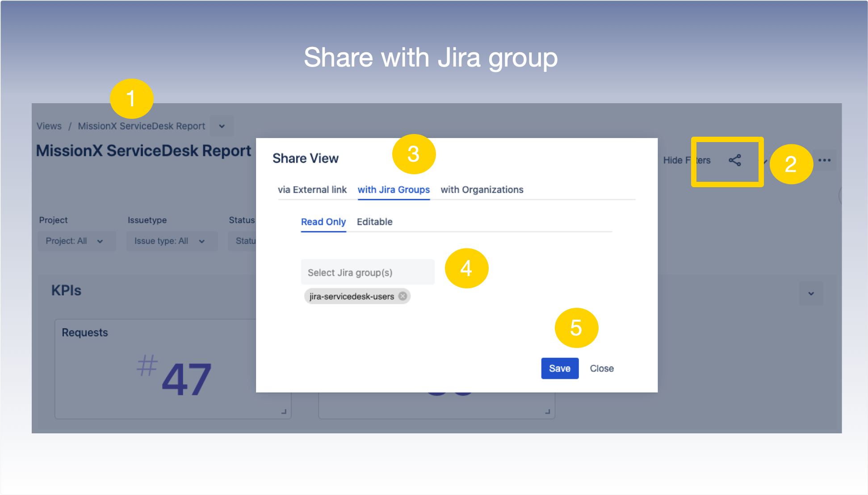Switch to the with Organizations tab

tap(482, 189)
